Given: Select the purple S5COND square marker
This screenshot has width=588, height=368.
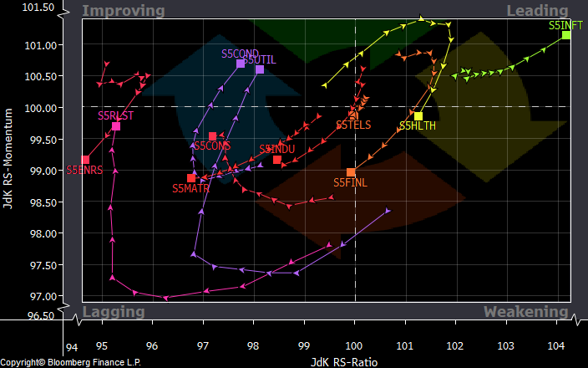Looking at the screenshot, I should coord(241,64).
